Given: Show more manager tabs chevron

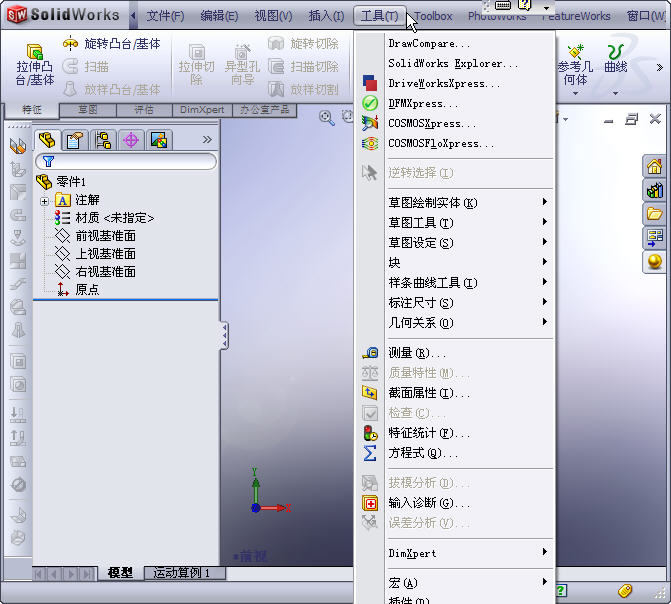Looking at the screenshot, I should pyautogui.click(x=207, y=140).
